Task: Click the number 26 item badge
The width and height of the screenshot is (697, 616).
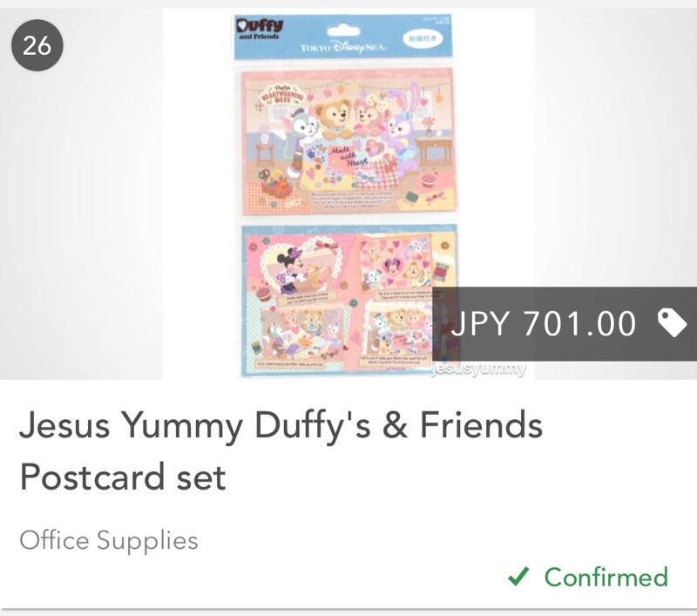Action: click(37, 45)
